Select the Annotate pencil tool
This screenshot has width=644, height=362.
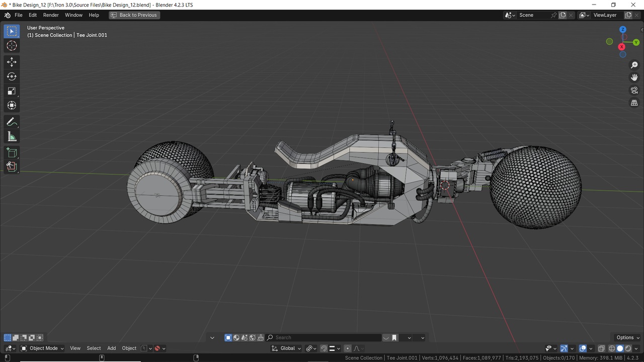(12, 122)
